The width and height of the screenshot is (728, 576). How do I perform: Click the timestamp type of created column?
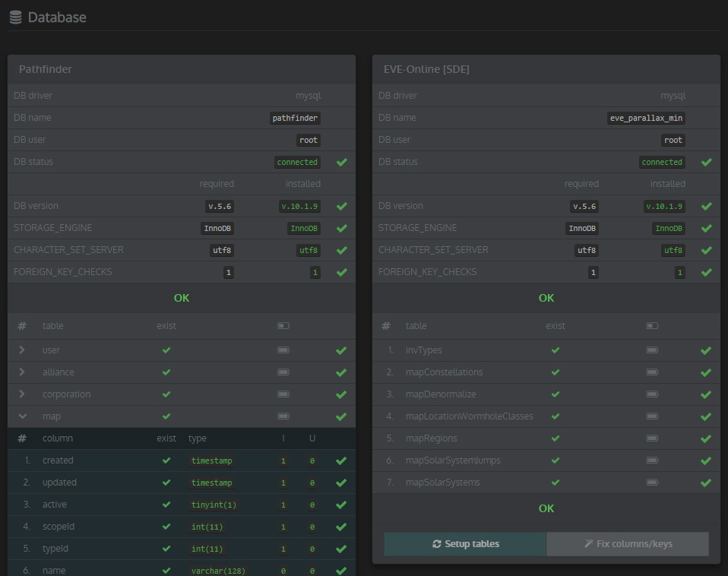coord(212,460)
